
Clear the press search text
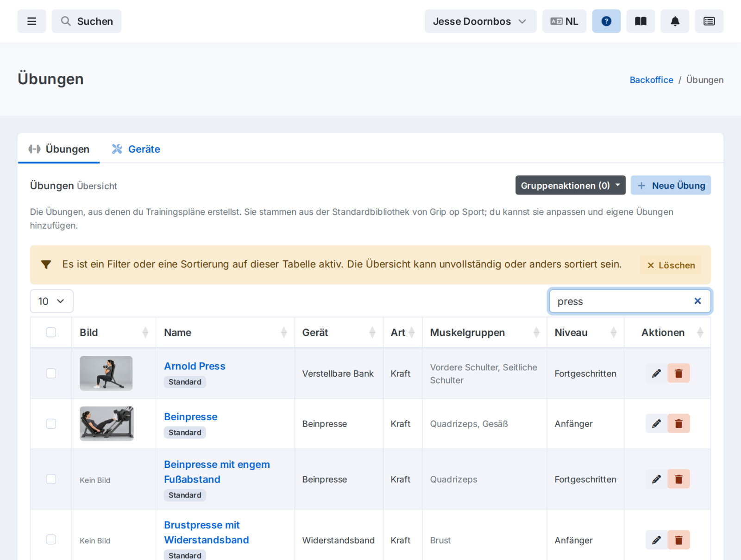[x=697, y=301]
